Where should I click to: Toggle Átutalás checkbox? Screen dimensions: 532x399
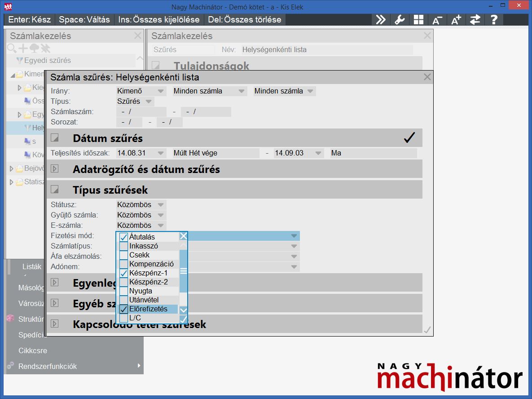[123, 237]
